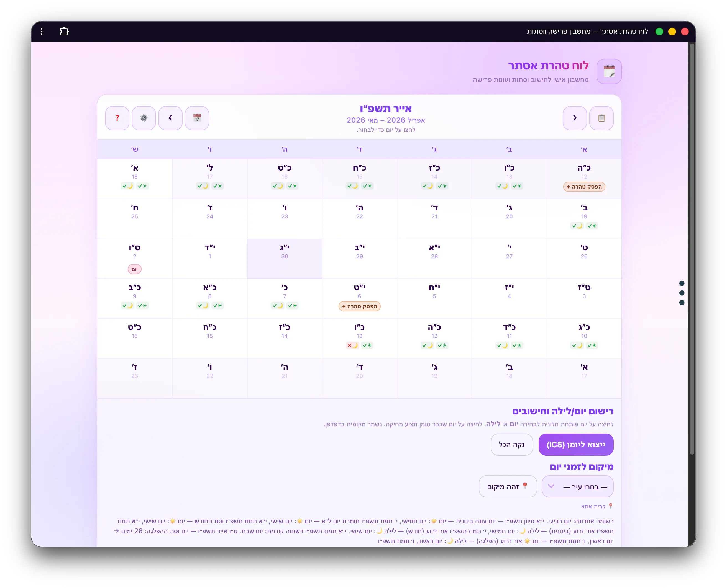The image size is (727, 588).
Task: Click the הפסק טהרה badge on י"ט 6
Action: pos(359,306)
